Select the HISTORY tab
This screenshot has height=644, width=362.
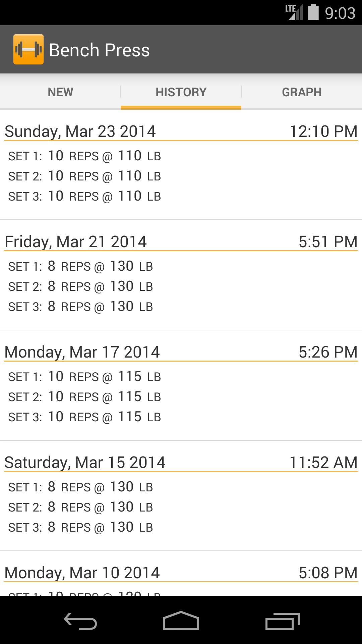(181, 92)
